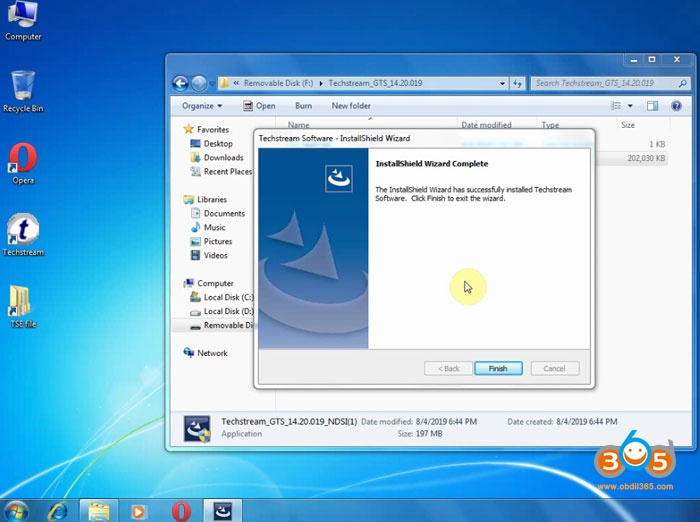Expand the address bar path dropdown
The height and width of the screenshot is (522, 700).
502,84
